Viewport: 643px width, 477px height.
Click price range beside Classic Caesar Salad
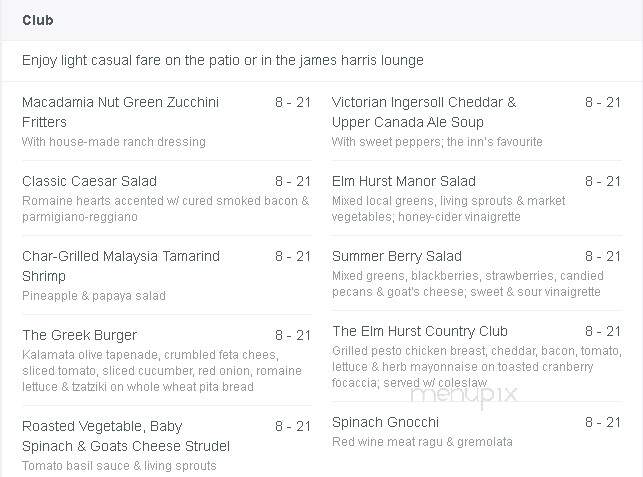click(x=293, y=181)
